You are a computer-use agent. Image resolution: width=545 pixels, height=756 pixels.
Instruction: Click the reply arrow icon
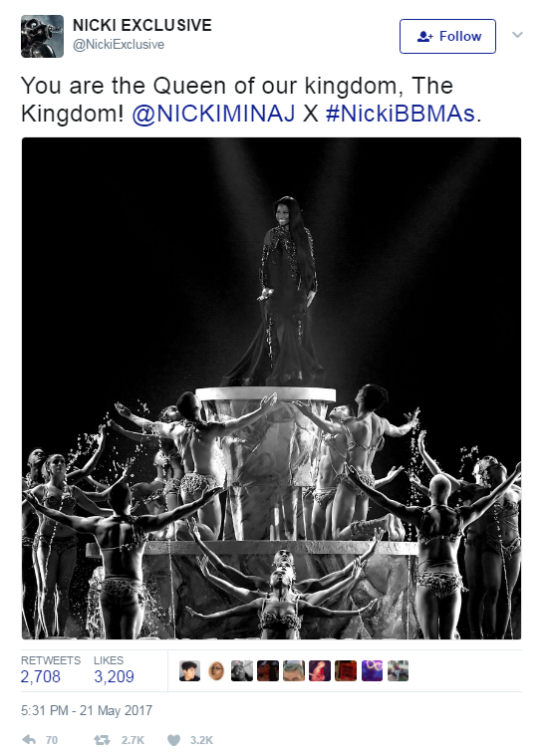[x=29, y=740]
